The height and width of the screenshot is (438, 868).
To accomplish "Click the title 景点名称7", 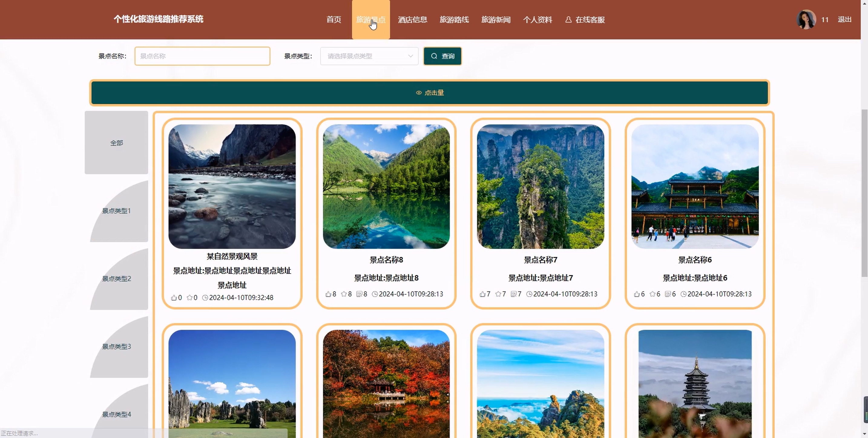I will tap(541, 260).
